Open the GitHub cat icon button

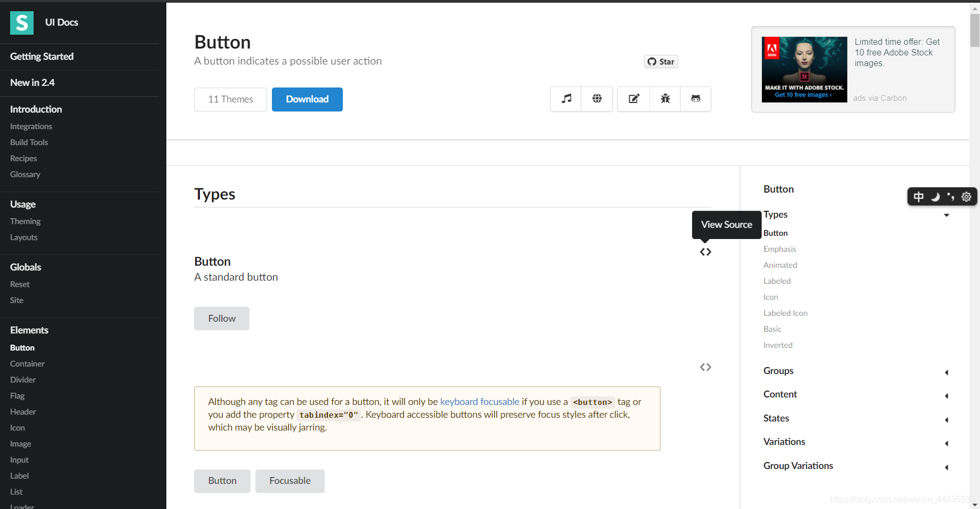[x=696, y=99]
